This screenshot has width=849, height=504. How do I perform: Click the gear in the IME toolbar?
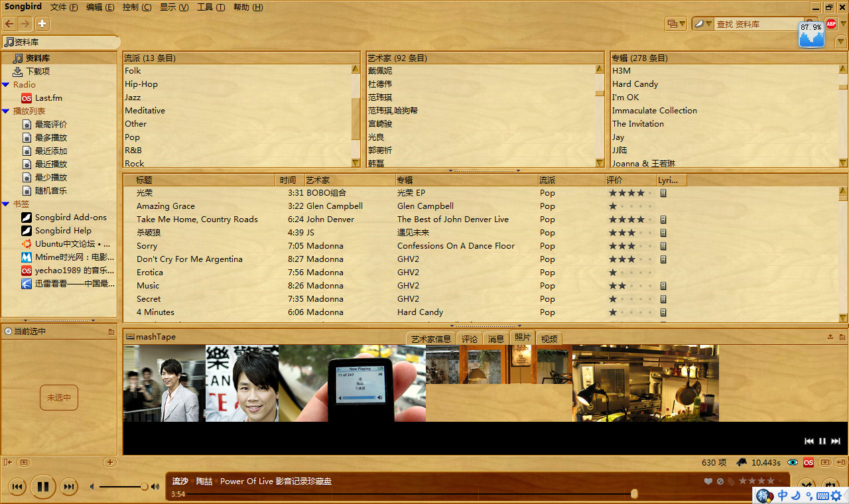836,495
